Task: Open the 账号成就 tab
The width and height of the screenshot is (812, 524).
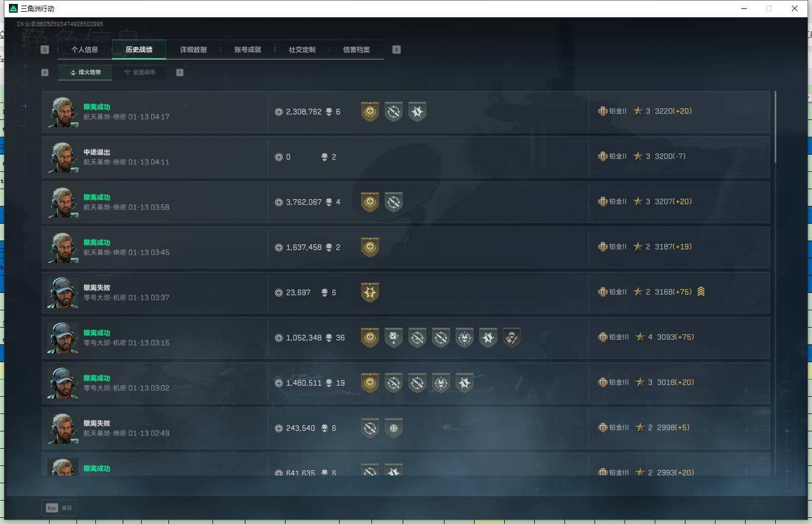Action: coord(248,50)
